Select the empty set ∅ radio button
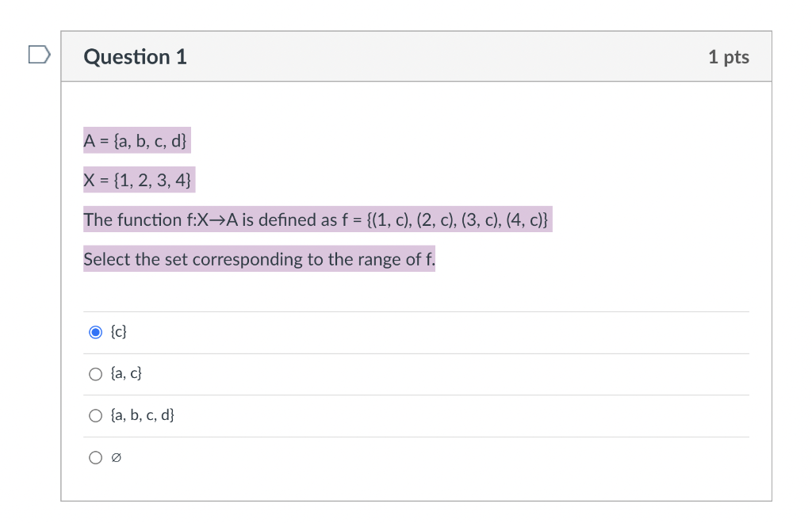The width and height of the screenshot is (812, 523). (95, 458)
